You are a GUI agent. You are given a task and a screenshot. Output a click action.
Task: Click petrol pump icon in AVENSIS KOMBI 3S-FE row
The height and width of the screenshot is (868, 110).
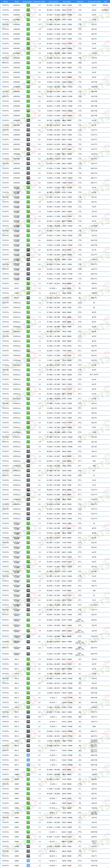click(28, 221)
